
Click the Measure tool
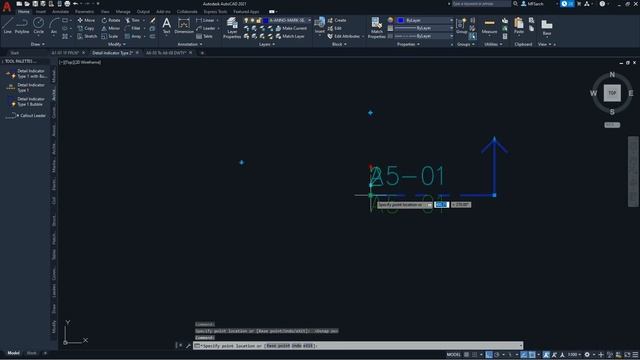tap(489, 26)
